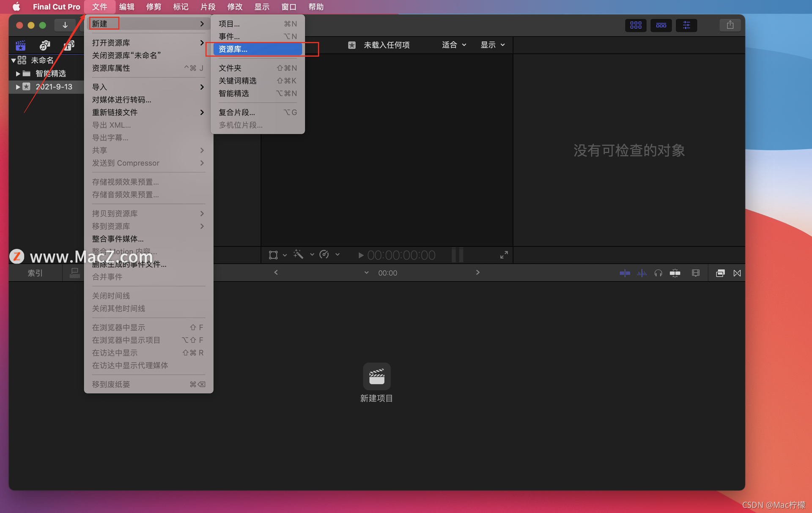Viewport: 812px width, 513px height.
Task: Open the 显示 view options dropdown
Action: point(492,45)
